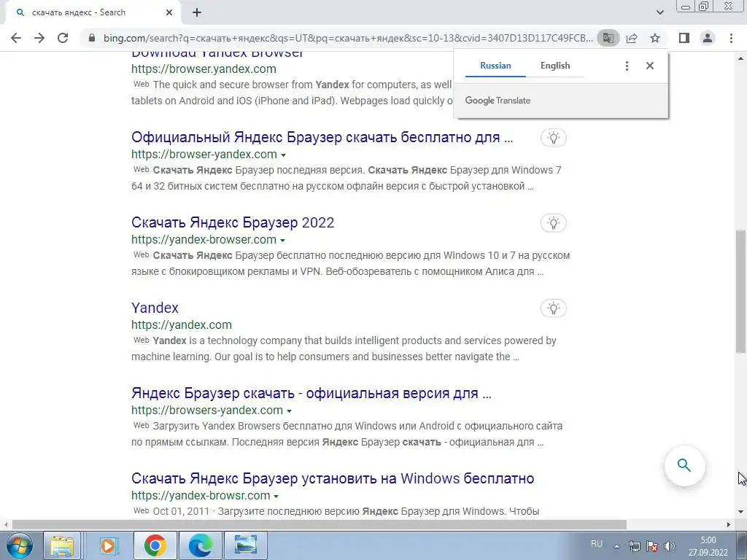The height and width of the screenshot is (560, 747).
Task: Click Google Chrome taskbar icon
Action: (x=155, y=545)
